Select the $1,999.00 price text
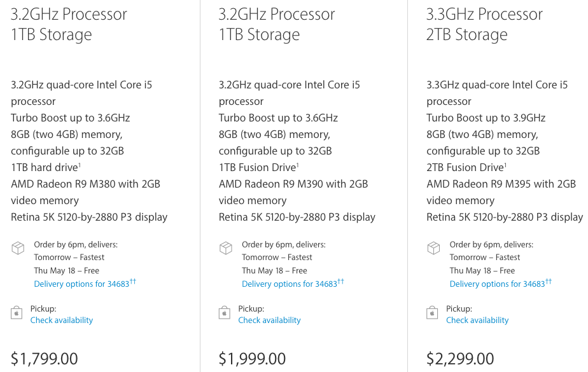The height and width of the screenshot is (372, 588). point(252,359)
